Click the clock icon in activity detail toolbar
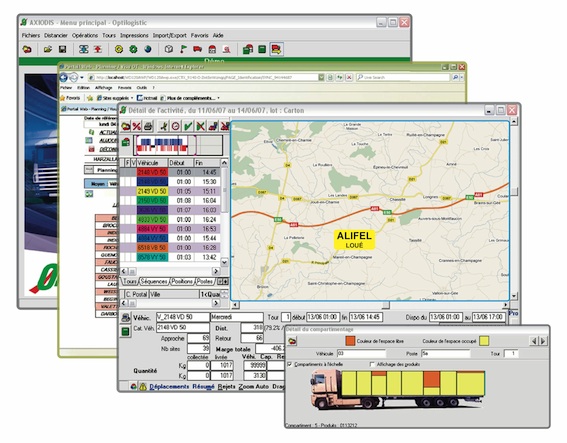 (175, 126)
